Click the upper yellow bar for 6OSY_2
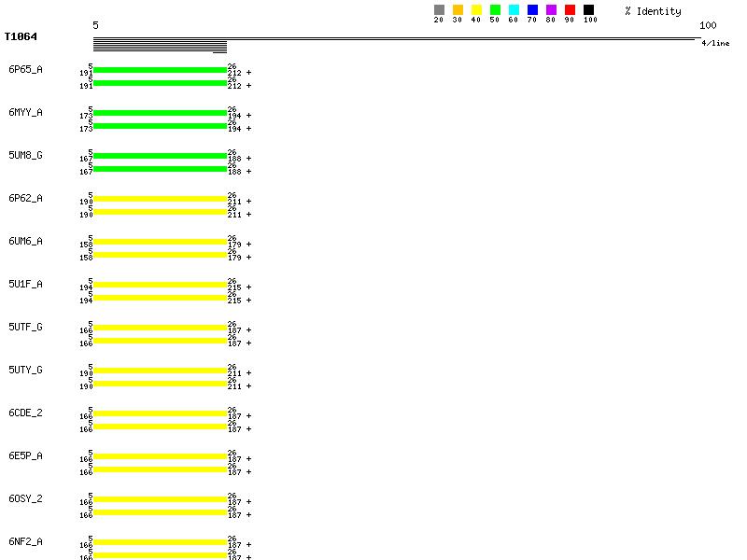747x560 pixels. tap(160, 499)
